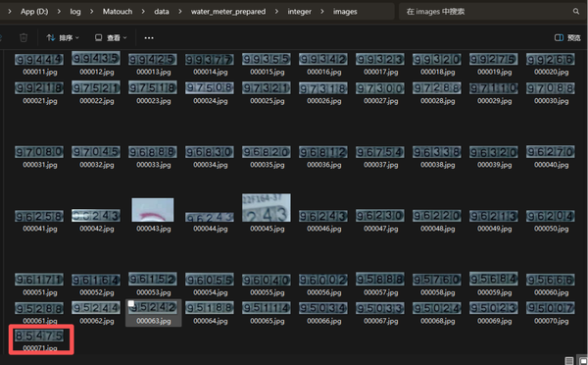Viewport: 588px width, 365px height.
Task: Select the 000055.jpg thumbnail showing 96040
Action: click(x=267, y=280)
